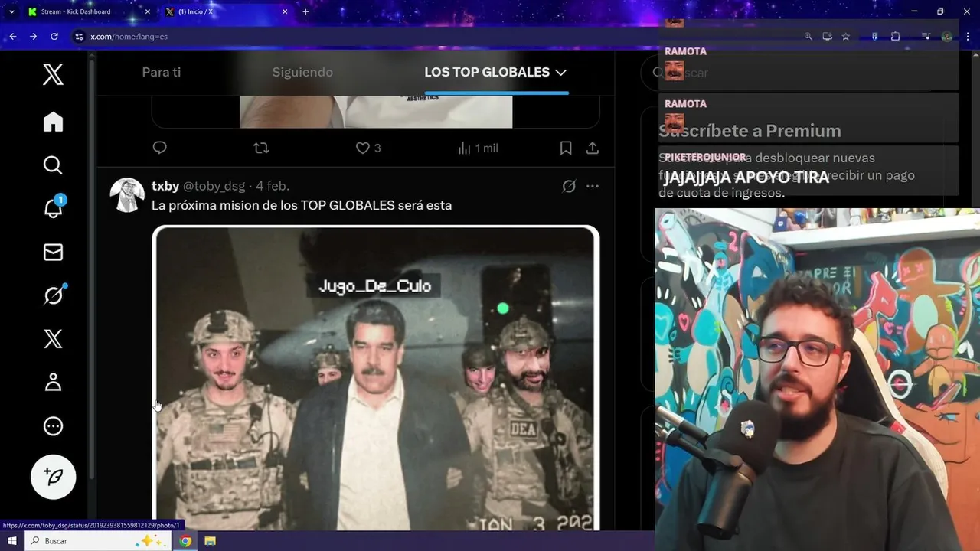Open Chrome from the taskbar
The width and height of the screenshot is (980, 551).
pyautogui.click(x=185, y=541)
